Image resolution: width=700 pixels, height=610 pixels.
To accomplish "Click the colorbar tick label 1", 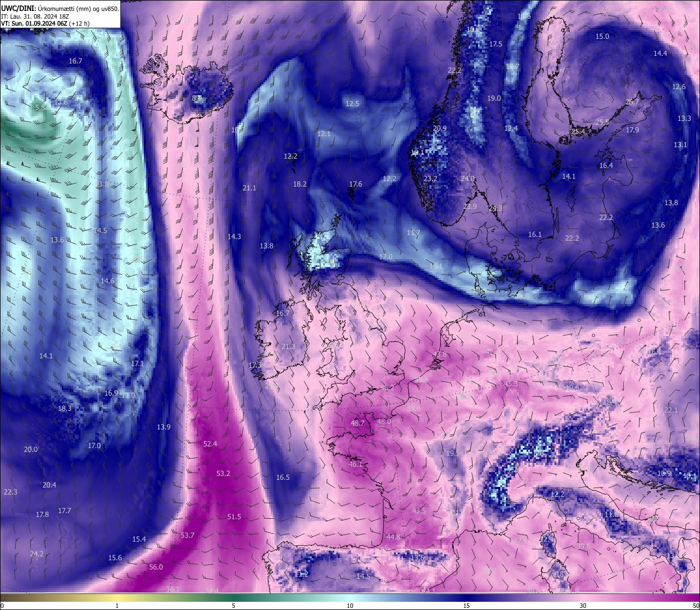I will (117, 606).
